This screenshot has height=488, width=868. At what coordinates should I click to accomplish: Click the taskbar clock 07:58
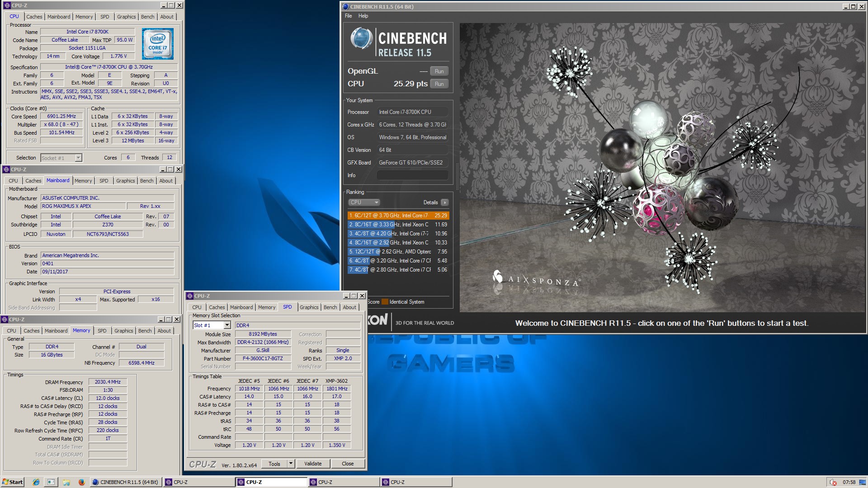click(x=849, y=482)
